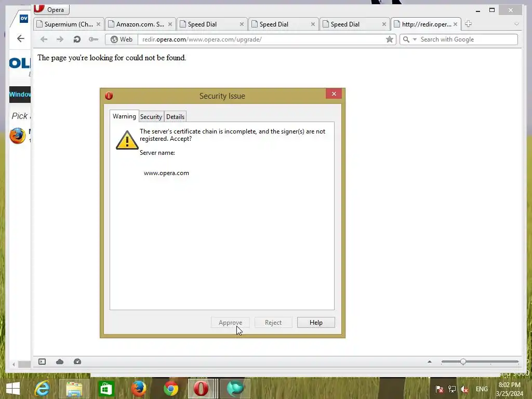Click www.opera.com server name text
Viewport: 532px width, 399px height.
tap(166, 173)
